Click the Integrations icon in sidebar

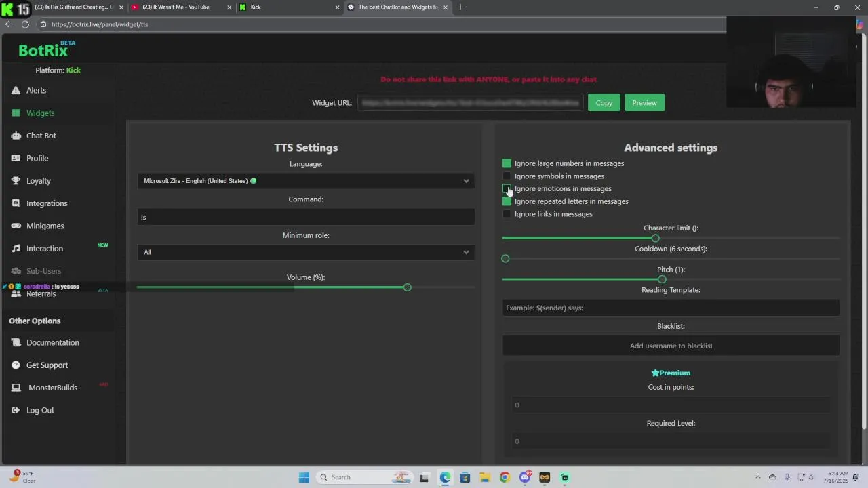(16, 203)
